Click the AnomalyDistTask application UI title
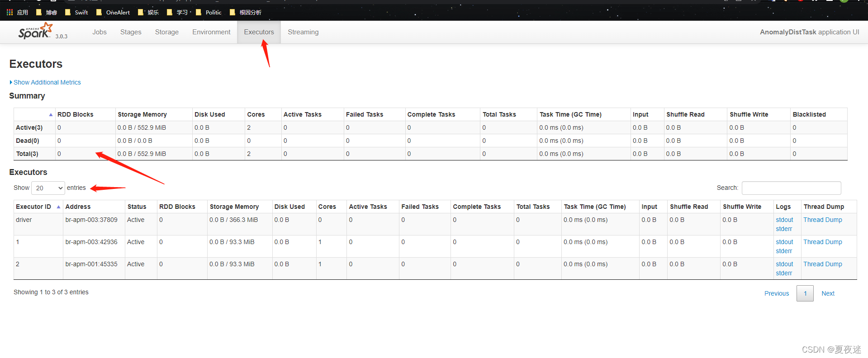The width and height of the screenshot is (868, 358). [809, 32]
